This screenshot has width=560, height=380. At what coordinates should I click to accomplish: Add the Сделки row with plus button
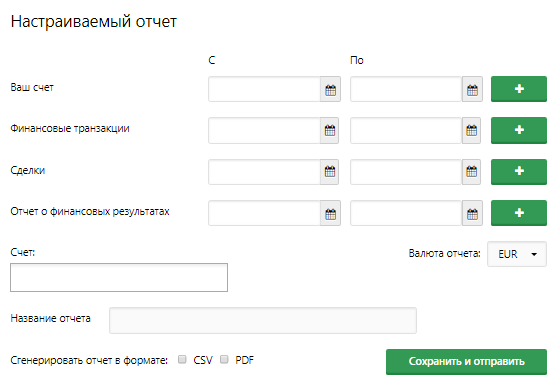pos(519,172)
